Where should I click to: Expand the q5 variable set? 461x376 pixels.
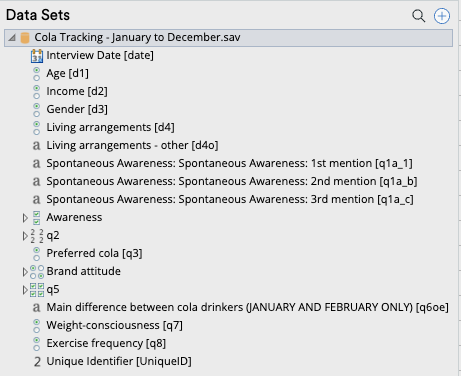tap(25, 290)
